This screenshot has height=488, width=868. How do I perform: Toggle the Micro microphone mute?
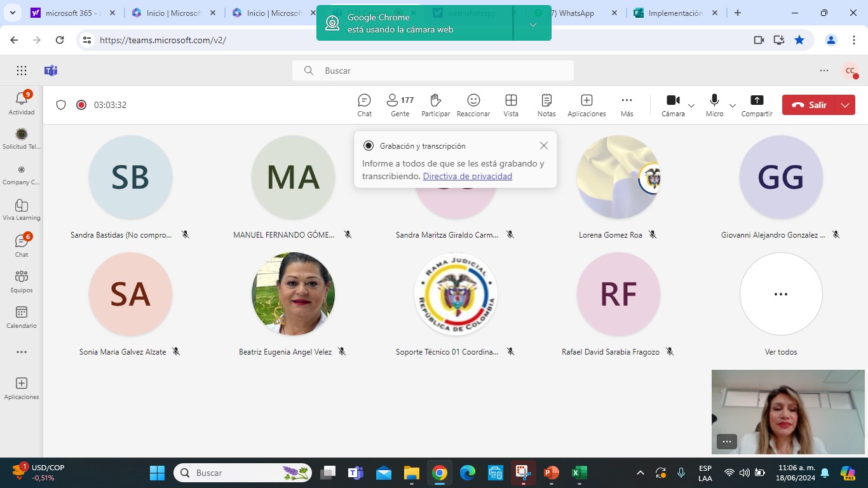(x=714, y=105)
